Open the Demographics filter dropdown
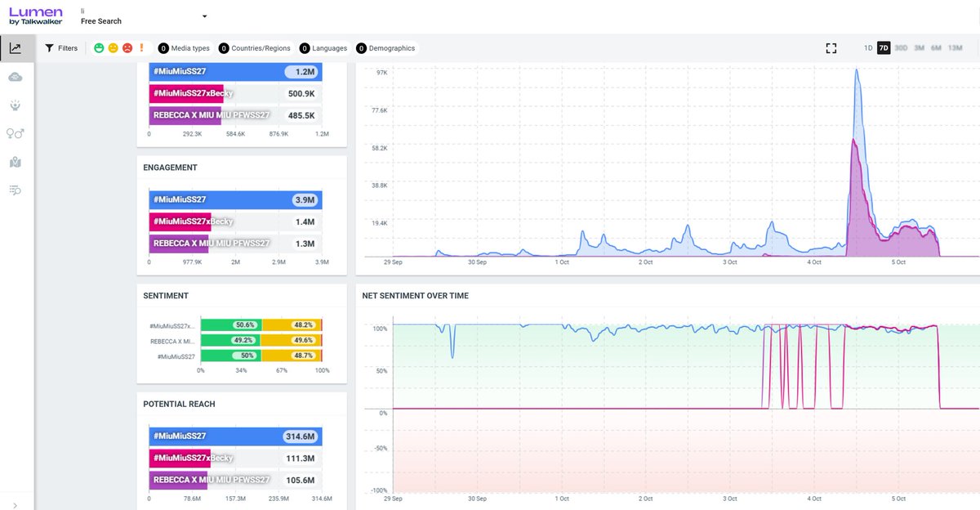 point(385,48)
